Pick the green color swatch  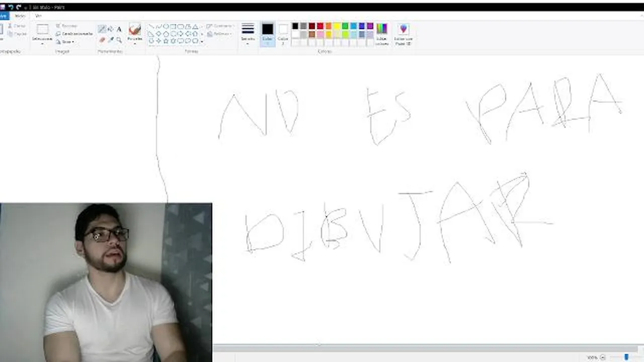[345, 26]
